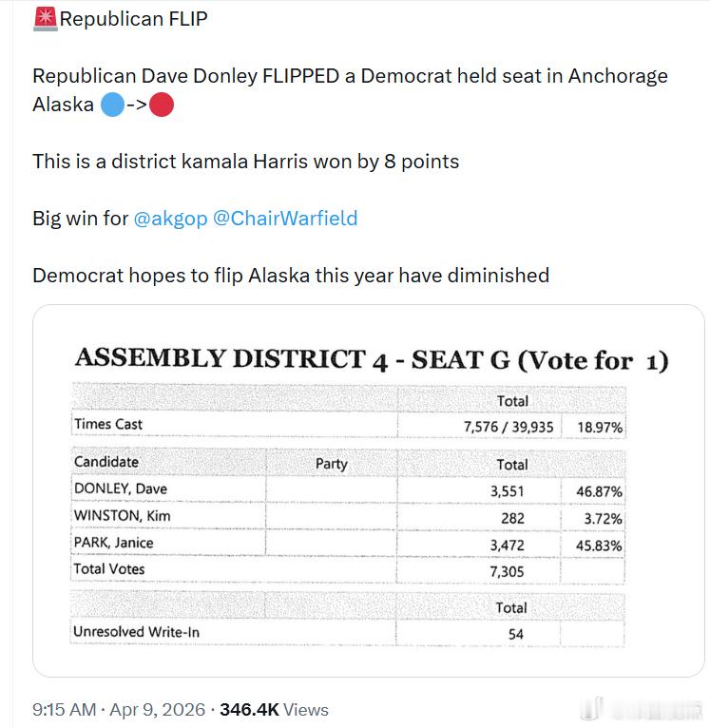710x728 pixels.
Task: Click the DONLEY, Dave candidate name
Action: pos(120,489)
